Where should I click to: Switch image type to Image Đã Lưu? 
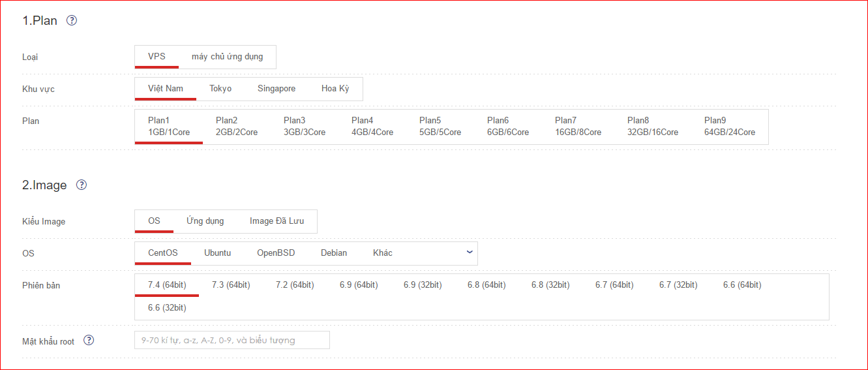coord(277,221)
